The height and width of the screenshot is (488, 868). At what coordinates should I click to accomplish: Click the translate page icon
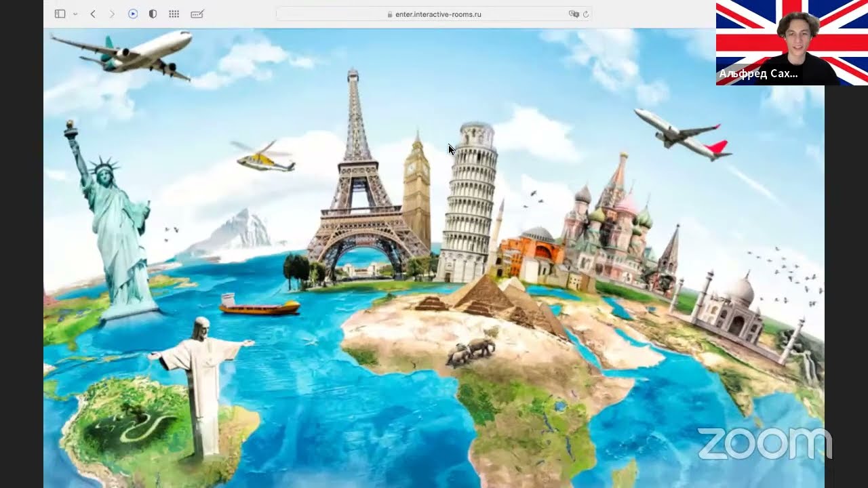[x=574, y=14]
